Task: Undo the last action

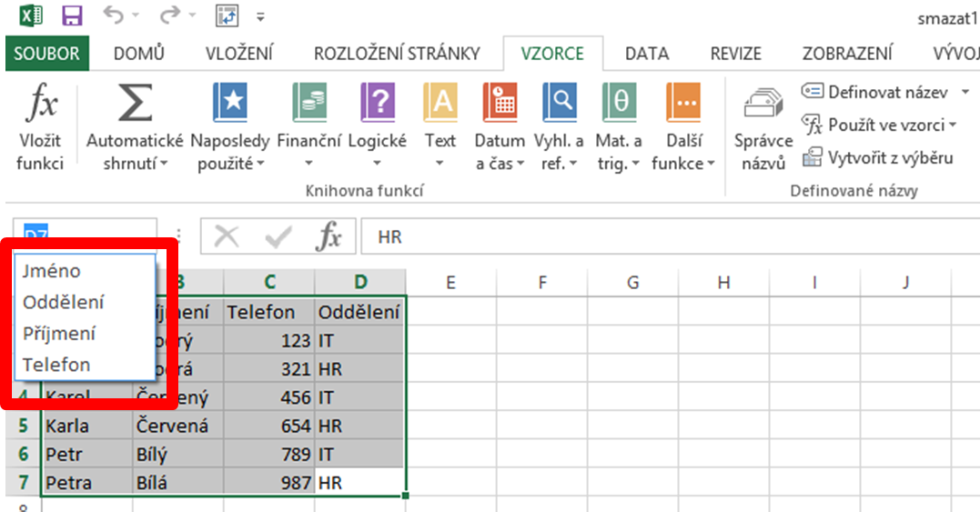Action: (x=113, y=15)
